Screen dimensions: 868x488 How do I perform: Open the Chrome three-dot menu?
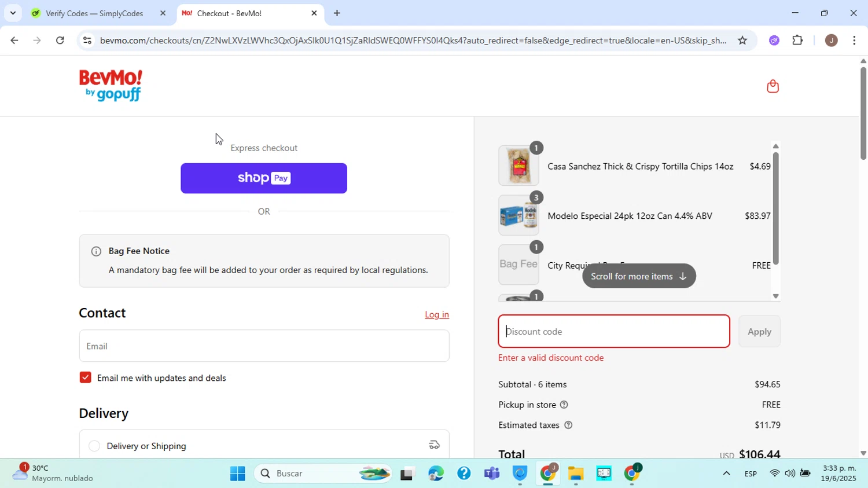pos(854,41)
